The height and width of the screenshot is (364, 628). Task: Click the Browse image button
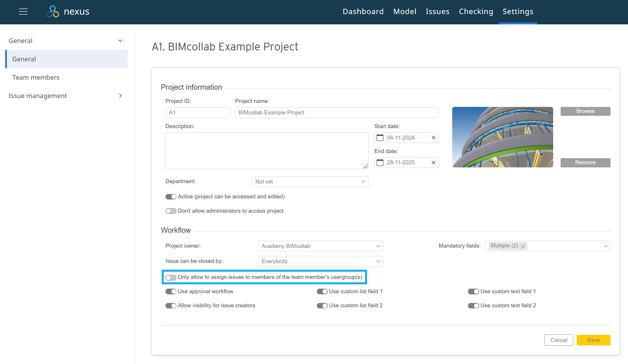tap(585, 111)
